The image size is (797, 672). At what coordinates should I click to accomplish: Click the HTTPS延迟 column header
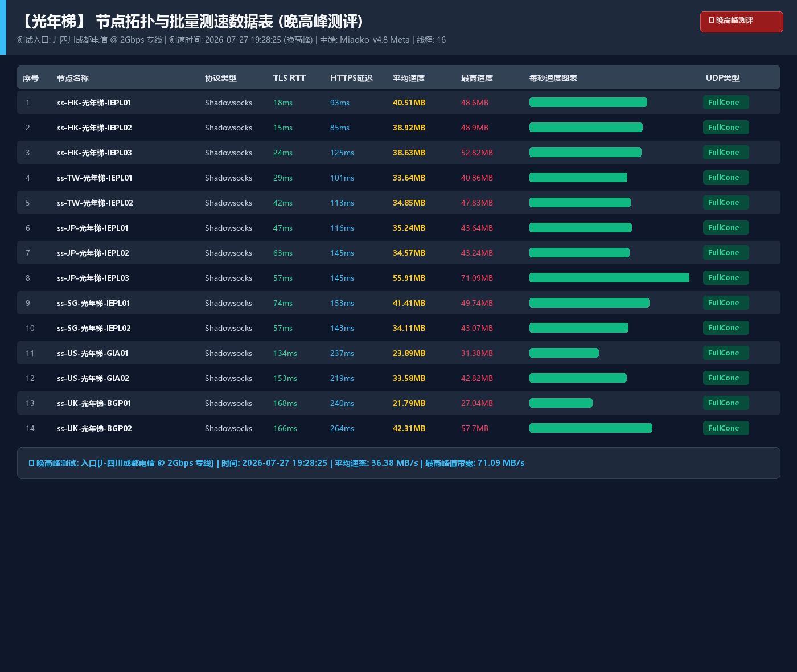(351, 78)
